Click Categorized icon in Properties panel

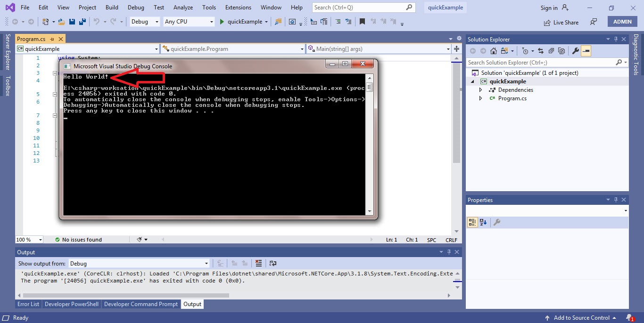point(472,222)
